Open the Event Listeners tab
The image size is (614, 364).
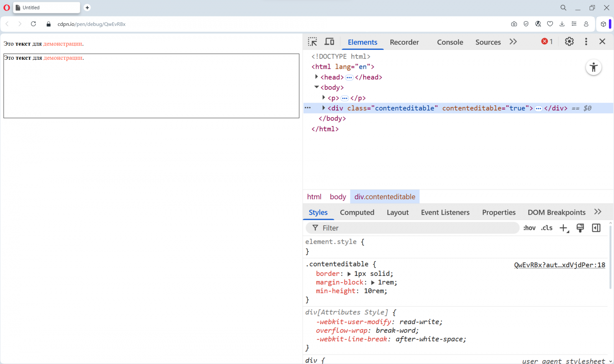pyautogui.click(x=445, y=212)
